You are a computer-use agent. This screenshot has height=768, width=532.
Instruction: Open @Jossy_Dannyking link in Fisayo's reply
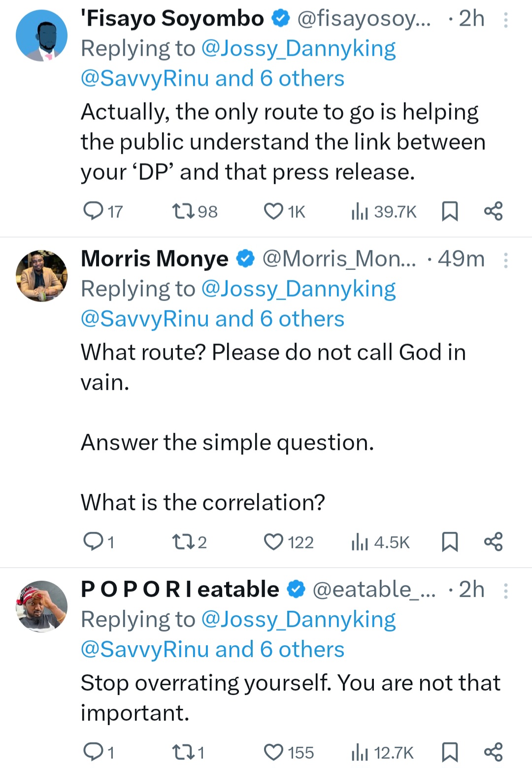coord(299,49)
